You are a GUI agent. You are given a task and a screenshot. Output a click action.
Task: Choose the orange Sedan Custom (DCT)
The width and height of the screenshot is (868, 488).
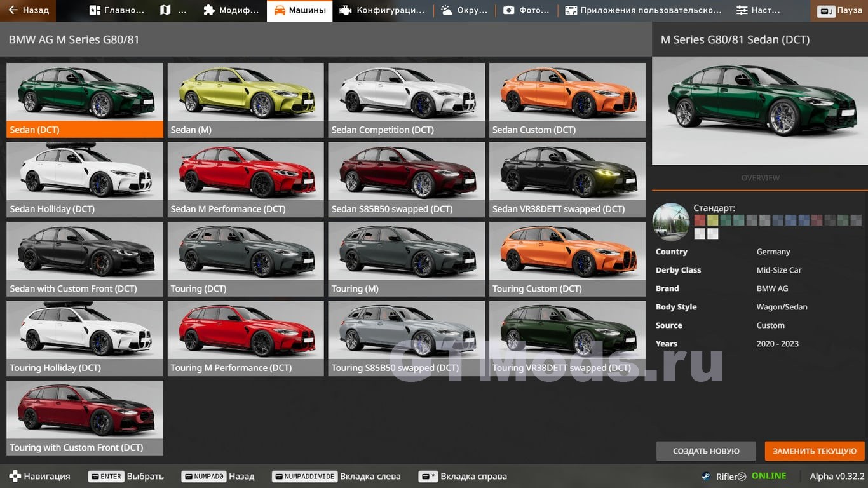coord(567,100)
